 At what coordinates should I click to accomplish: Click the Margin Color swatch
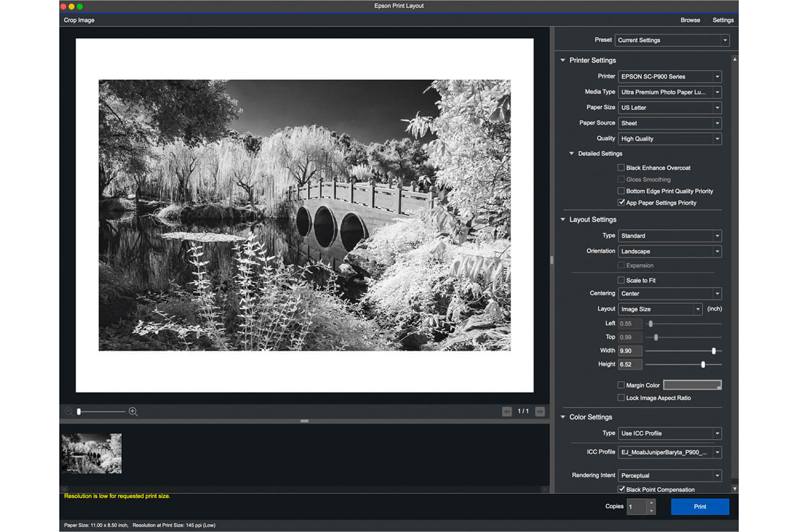692,385
